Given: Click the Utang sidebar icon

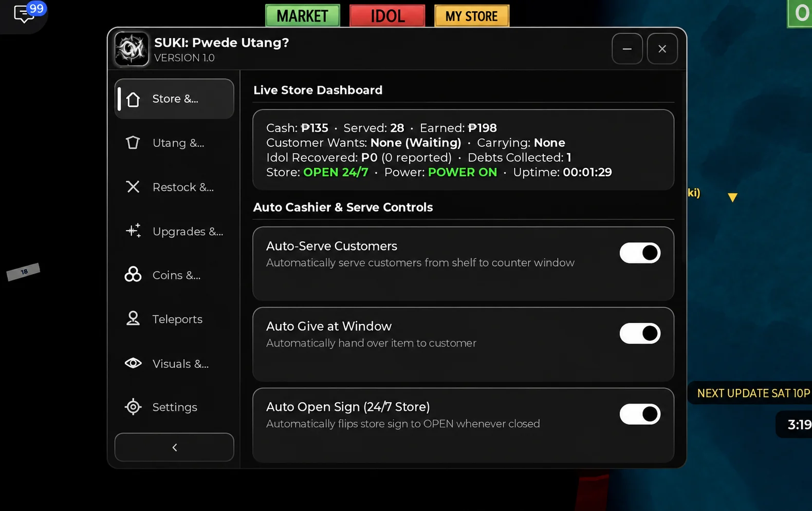Looking at the screenshot, I should tap(133, 143).
